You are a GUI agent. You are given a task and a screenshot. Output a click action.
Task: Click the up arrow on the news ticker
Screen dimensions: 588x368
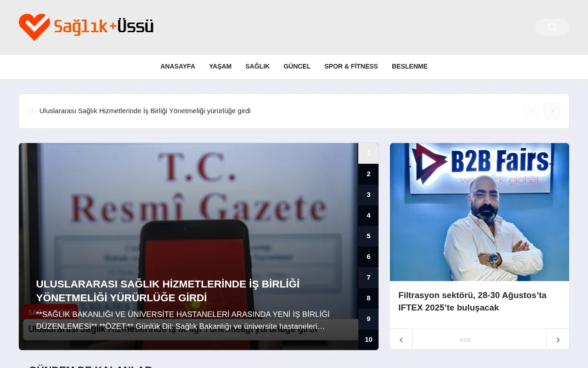coord(531,111)
